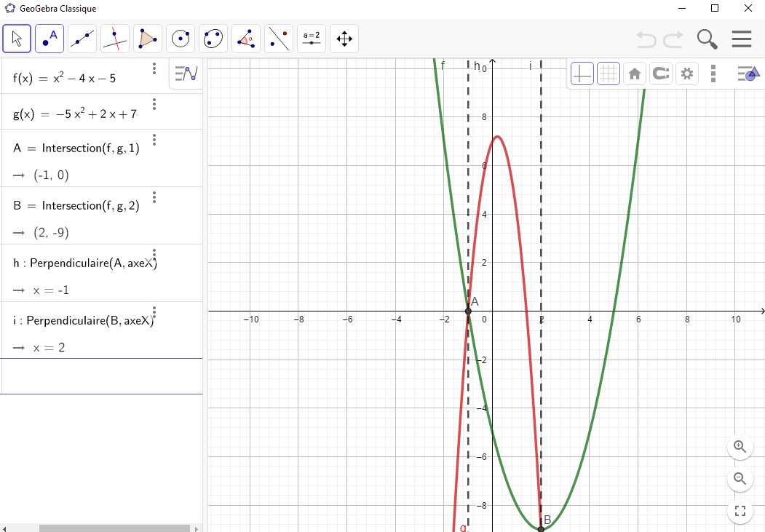Screen dimensions: 765x532
Task: Open options menu for line i row
Action: (154, 312)
